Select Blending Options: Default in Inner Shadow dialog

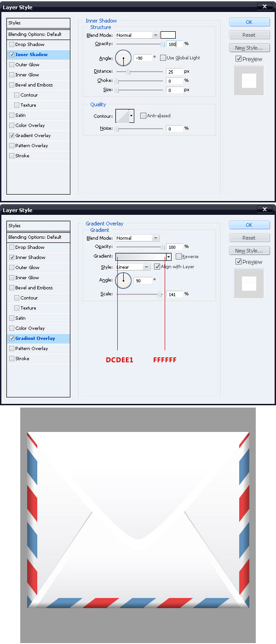tap(39, 34)
